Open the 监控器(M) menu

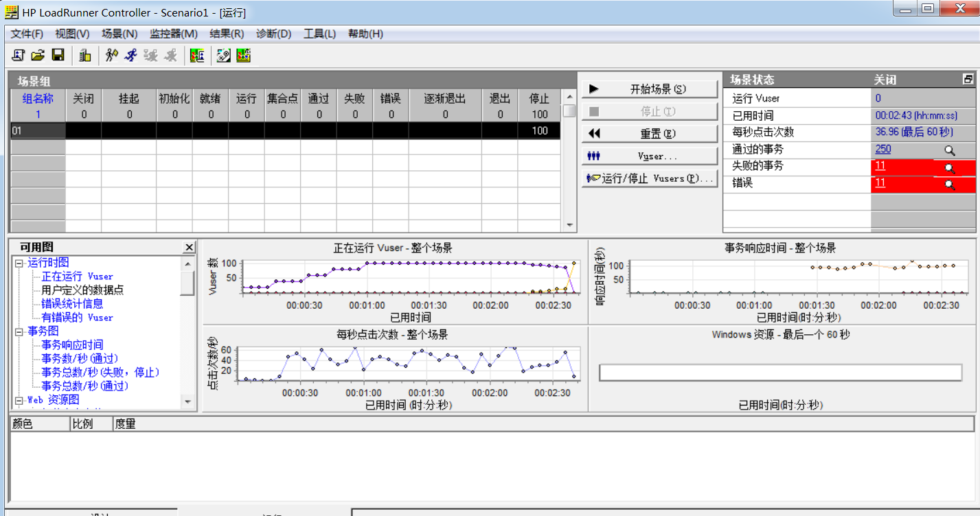(173, 34)
